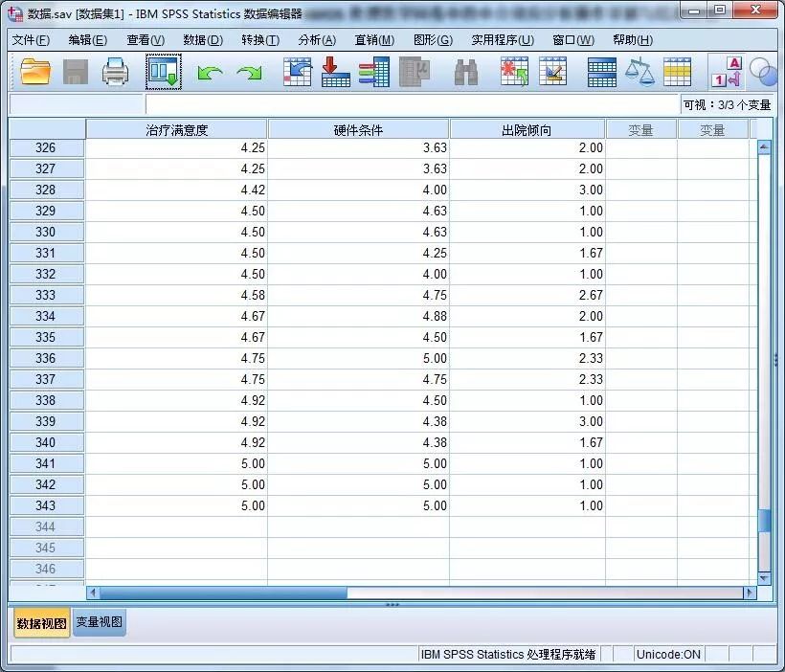
Task: Click Insert variable icon
Action: (552, 72)
